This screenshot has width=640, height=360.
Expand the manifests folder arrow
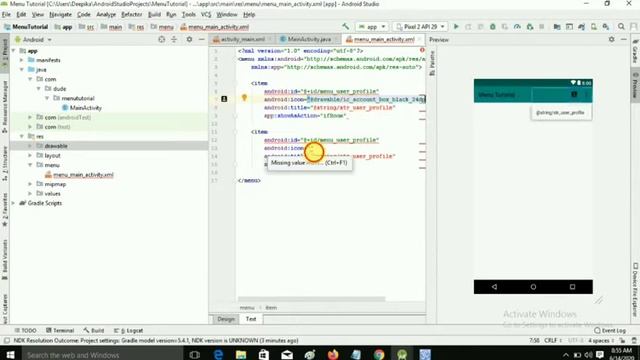click(22, 60)
